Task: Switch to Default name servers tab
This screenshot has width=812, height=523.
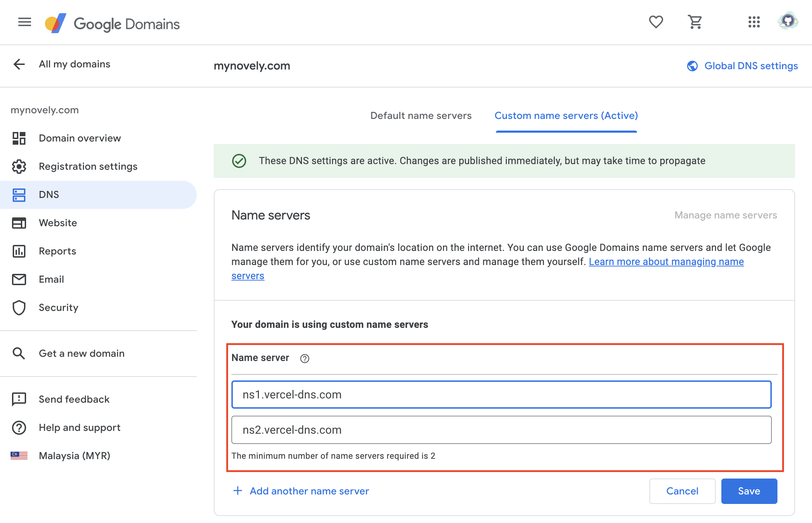Action: click(420, 116)
